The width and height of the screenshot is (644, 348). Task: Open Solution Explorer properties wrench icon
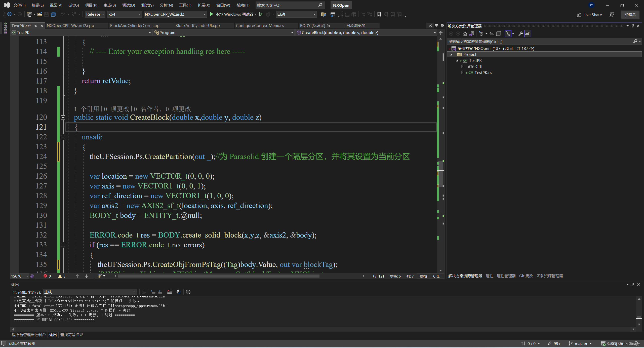[x=520, y=33]
